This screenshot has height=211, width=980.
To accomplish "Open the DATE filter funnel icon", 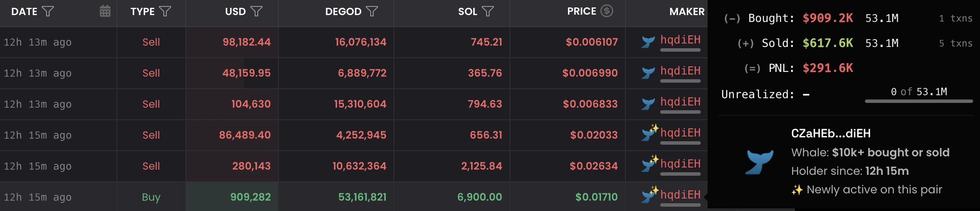I will (x=48, y=12).
